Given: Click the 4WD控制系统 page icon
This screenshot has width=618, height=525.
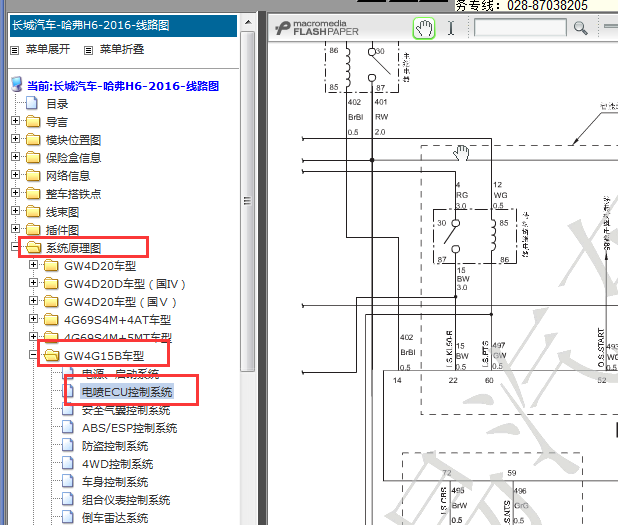Looking at the screenshot, I should tap(68, 464).
